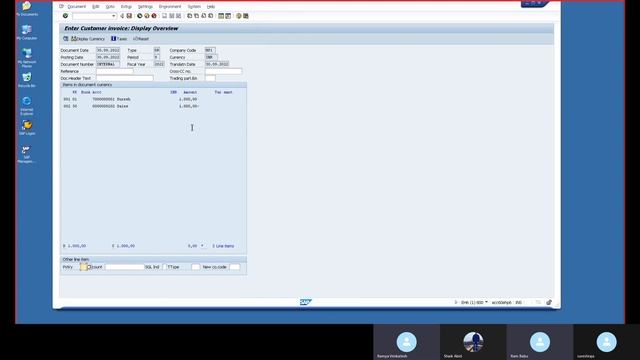Click the Taxes button
640x360 pixels.
coord(119,39)
